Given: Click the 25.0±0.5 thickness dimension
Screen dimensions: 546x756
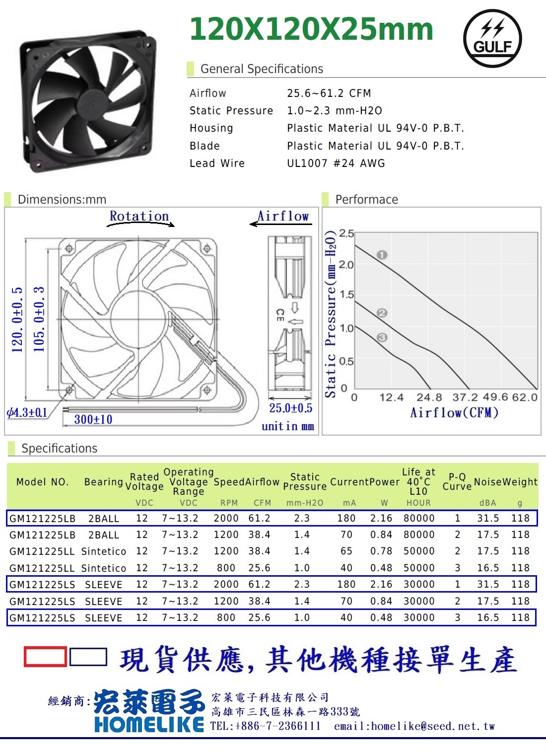Looking at the screenshot, I should (291, 408).
